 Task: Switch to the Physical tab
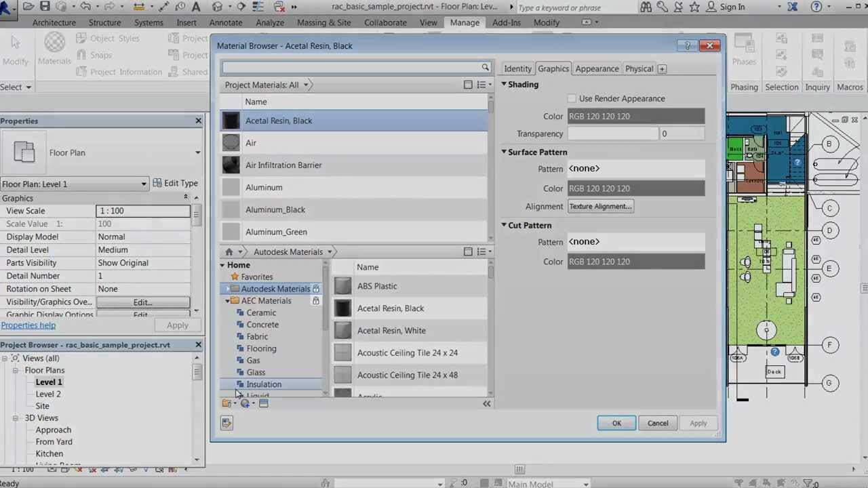[639, 68]
